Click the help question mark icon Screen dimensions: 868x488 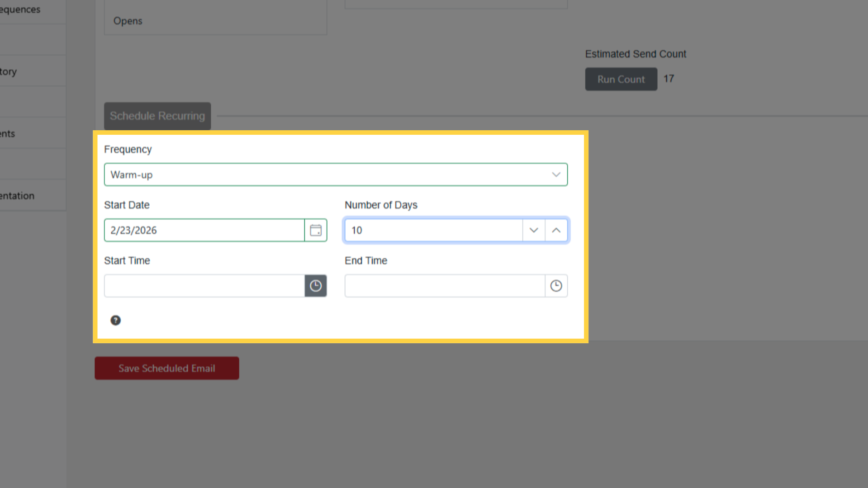pos(116,320)
